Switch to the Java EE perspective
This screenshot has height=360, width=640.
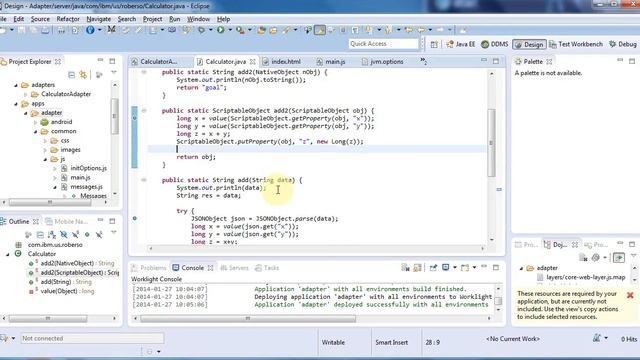click(460, 44)
